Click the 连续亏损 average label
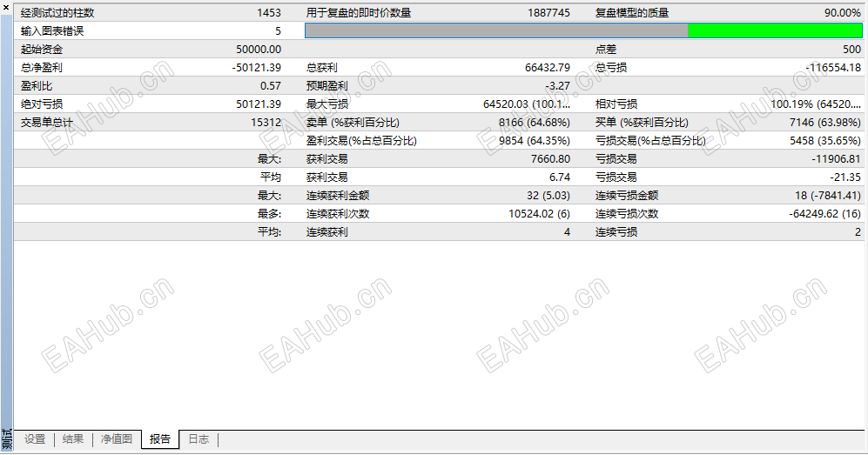This screenshot has width=868, height=455. [x=616, y=231]
